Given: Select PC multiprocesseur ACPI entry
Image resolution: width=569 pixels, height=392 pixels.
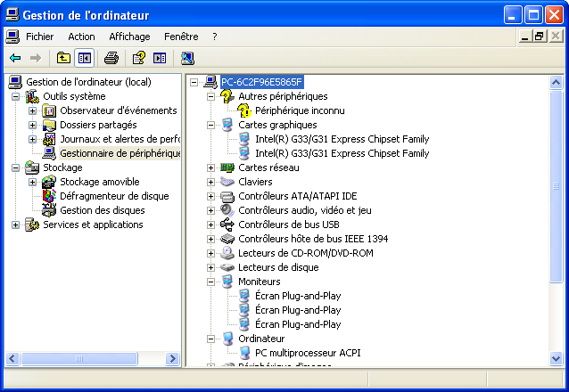Looking at the screenshot, I should [308, 353].
